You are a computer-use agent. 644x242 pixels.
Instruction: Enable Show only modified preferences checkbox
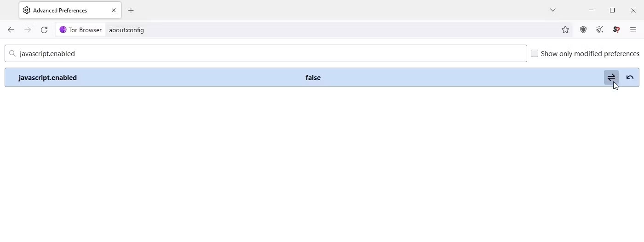pos(535,53)
